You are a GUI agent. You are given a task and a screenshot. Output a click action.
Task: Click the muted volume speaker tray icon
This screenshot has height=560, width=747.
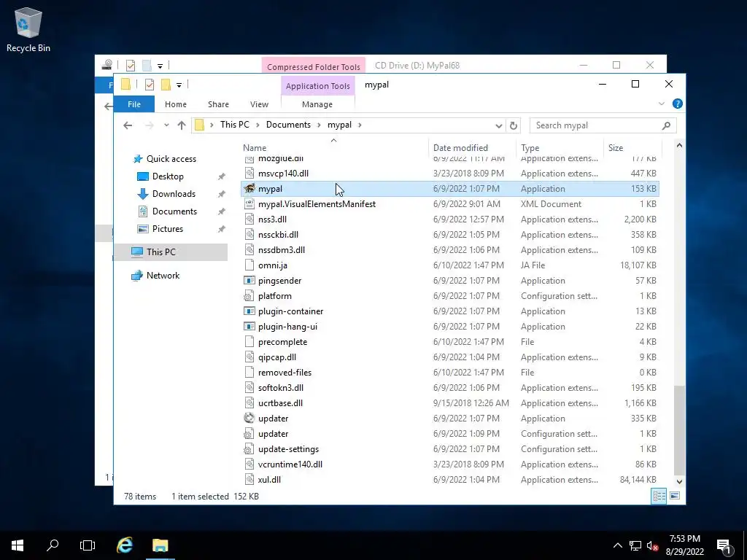coord(653,545)
